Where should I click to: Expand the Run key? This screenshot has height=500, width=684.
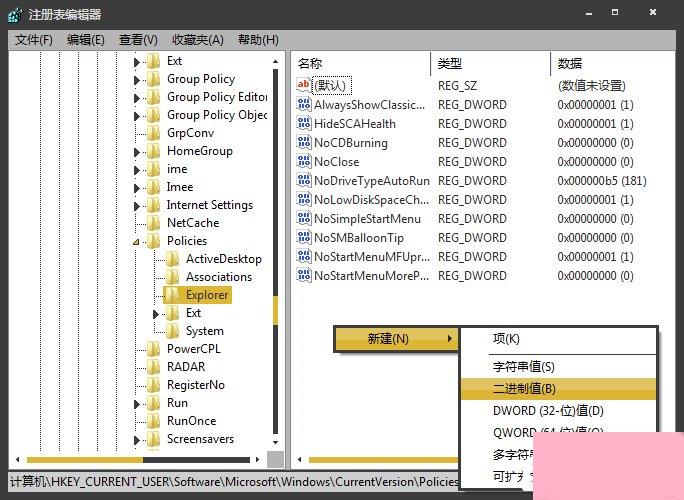(x=137, y=404)
